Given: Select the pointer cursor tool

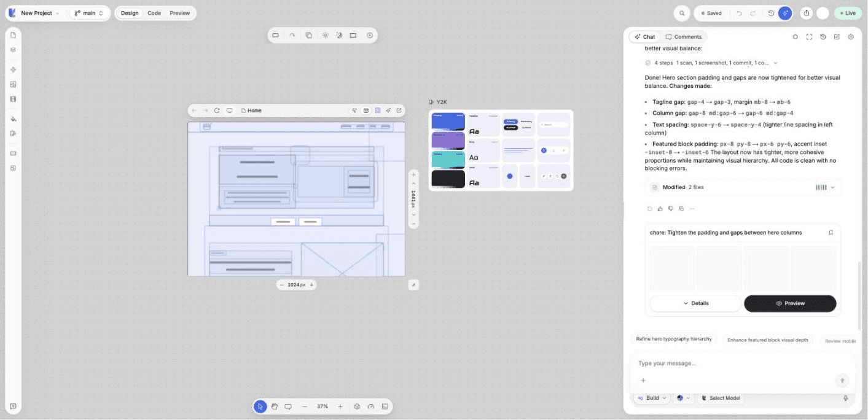Looking at the screenshot, I should [x=260, y=406].
